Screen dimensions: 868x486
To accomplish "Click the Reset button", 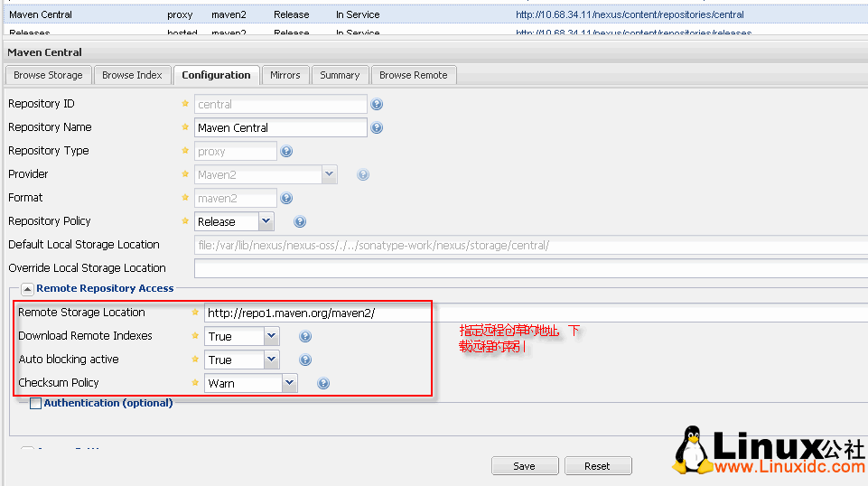I will pos(597,466).
